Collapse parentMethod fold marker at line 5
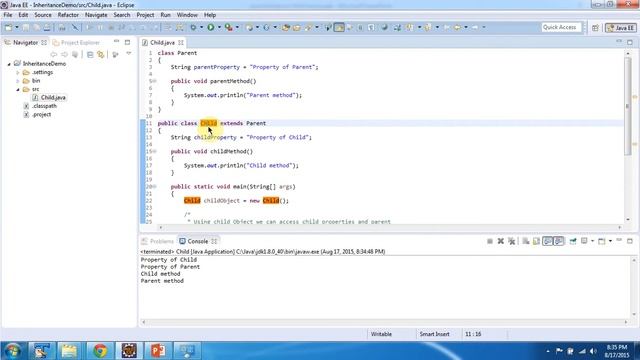This screenshot has width=640, height=360. (155, 81)
